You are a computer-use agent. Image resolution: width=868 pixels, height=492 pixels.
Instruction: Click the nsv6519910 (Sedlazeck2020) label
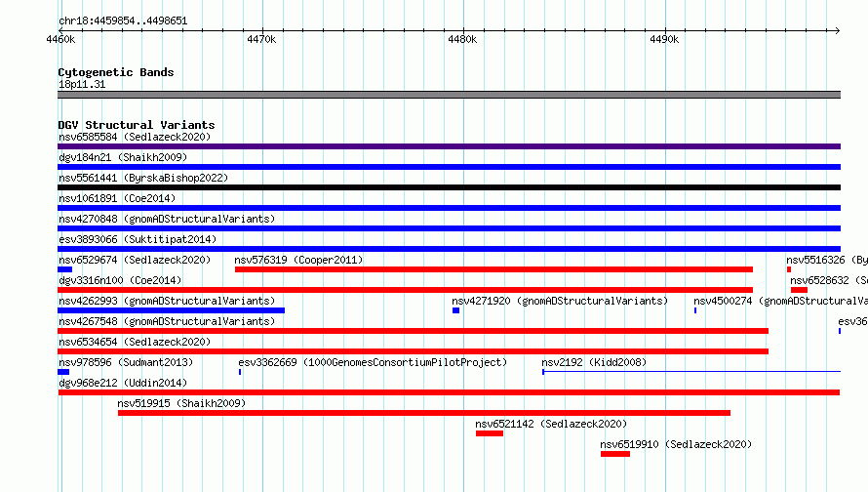click(676, 444)
